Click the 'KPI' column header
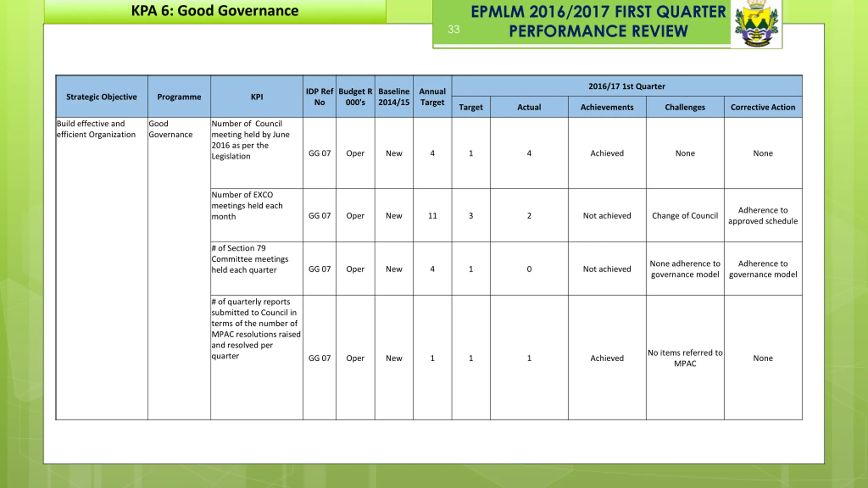Image resolution: width=868 pixels, height=488 pixels. pos(257,97)
